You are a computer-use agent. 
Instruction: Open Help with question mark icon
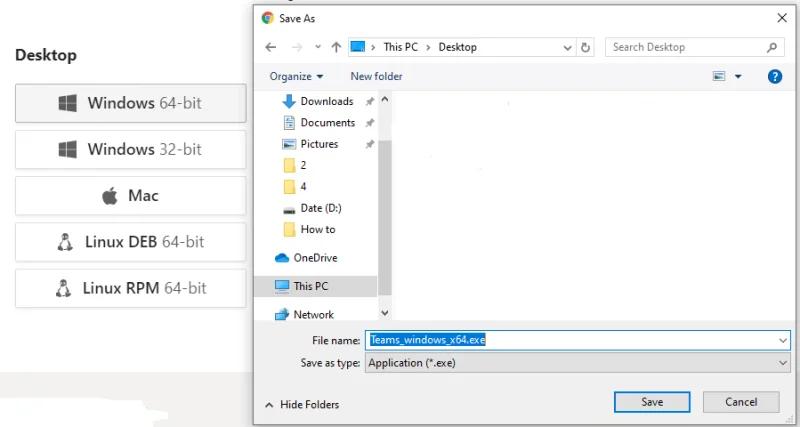tap(774, 77)
